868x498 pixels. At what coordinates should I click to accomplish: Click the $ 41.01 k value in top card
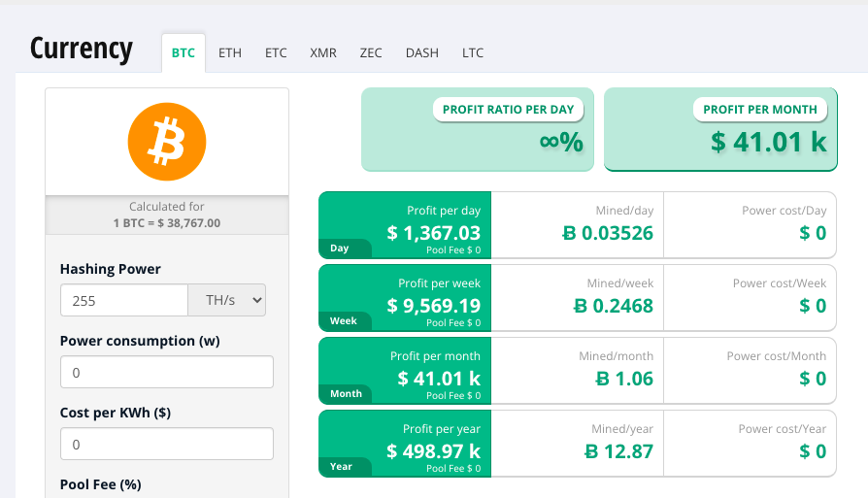pyautogui.click(x=769, y=142)
